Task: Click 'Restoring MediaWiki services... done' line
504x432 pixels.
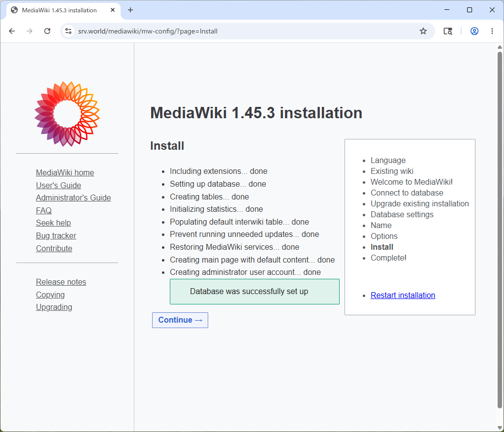Action: tap(235, 247)
